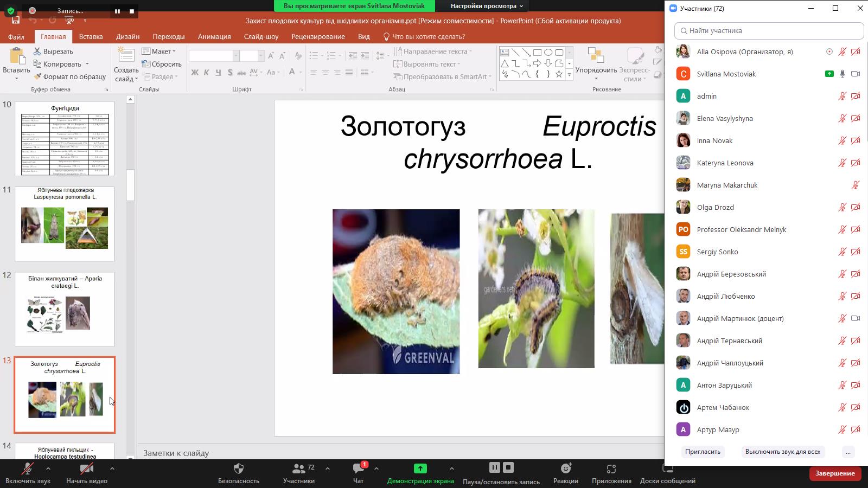This screenshot has height=488, width=868.
Task: Open Reactions in the Zoom toolbar
Action: pyautogui.click(x=565, y=468)
